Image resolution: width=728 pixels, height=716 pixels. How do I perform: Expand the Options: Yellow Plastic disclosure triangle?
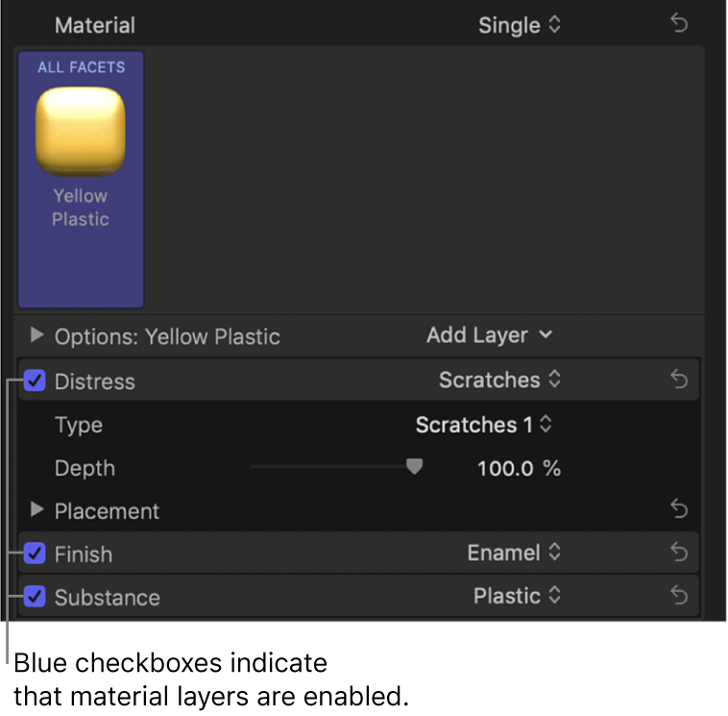(37, 335)
